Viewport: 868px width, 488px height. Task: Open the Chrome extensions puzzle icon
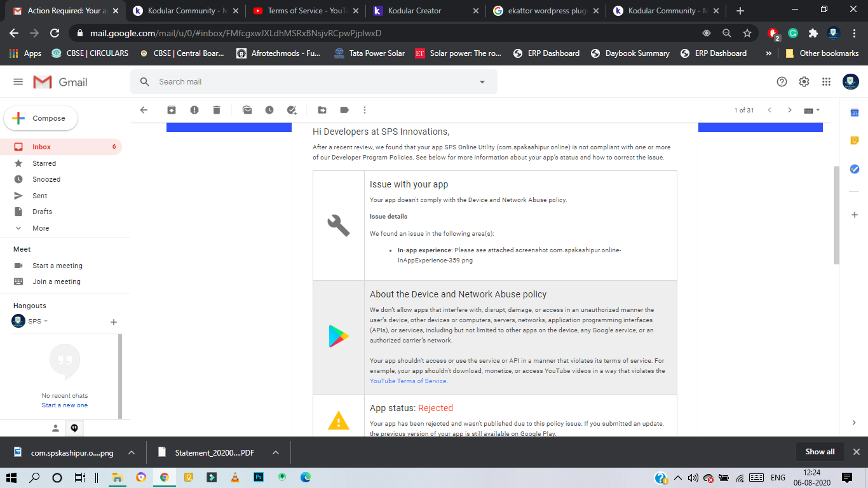813,33
